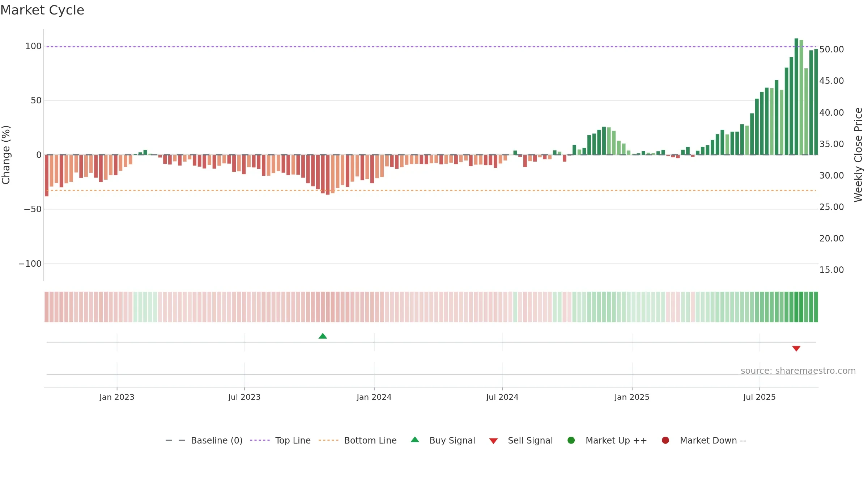Image resolution: width=868 pixels, height=488 pixels.
Task: Click the Jan 2025 axis label
Action: [632, 397]
